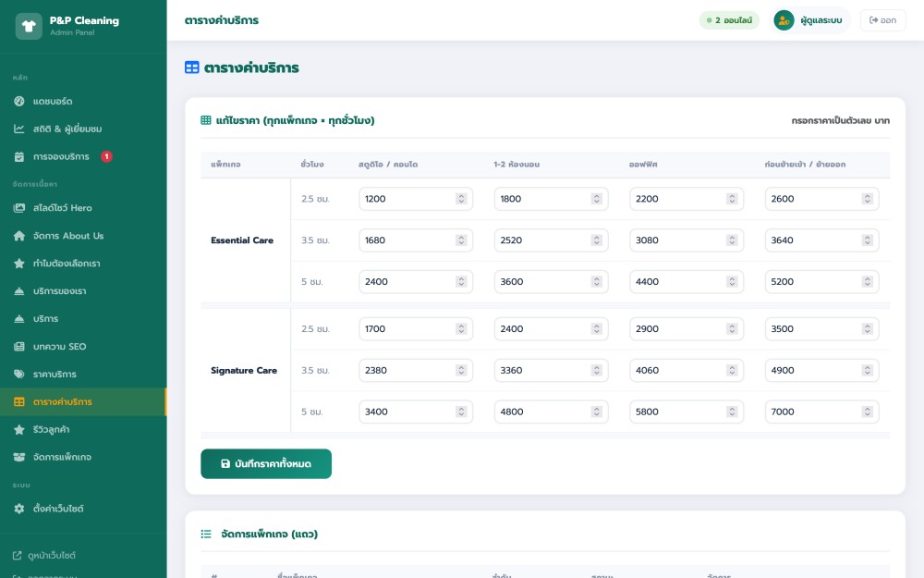Open รีวิวลูกค้า in the sidebar
This screenshot has height=578, width=924.
click(52, 430)
